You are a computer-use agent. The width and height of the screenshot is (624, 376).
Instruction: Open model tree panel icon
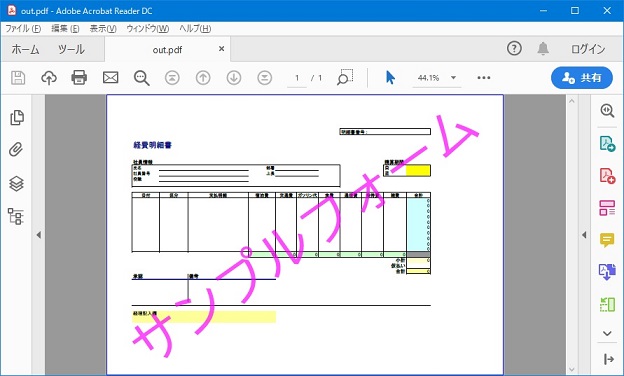click(16, 216)
